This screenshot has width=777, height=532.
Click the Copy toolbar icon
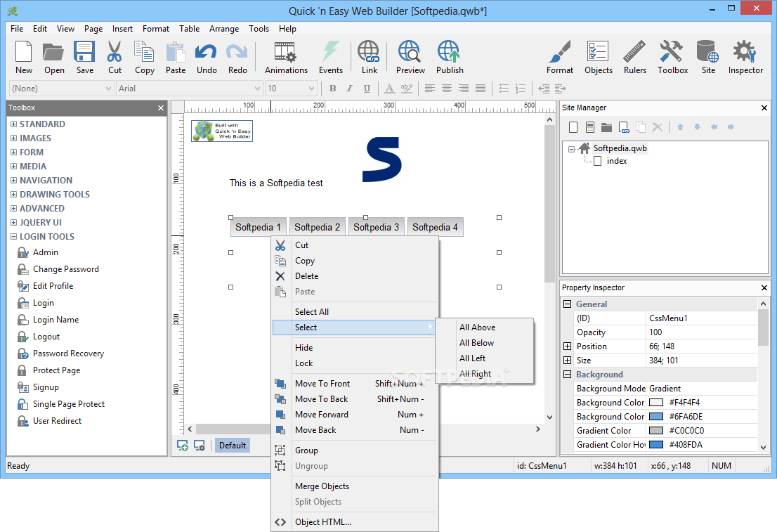pyautogui.click(x=144, y=58)
